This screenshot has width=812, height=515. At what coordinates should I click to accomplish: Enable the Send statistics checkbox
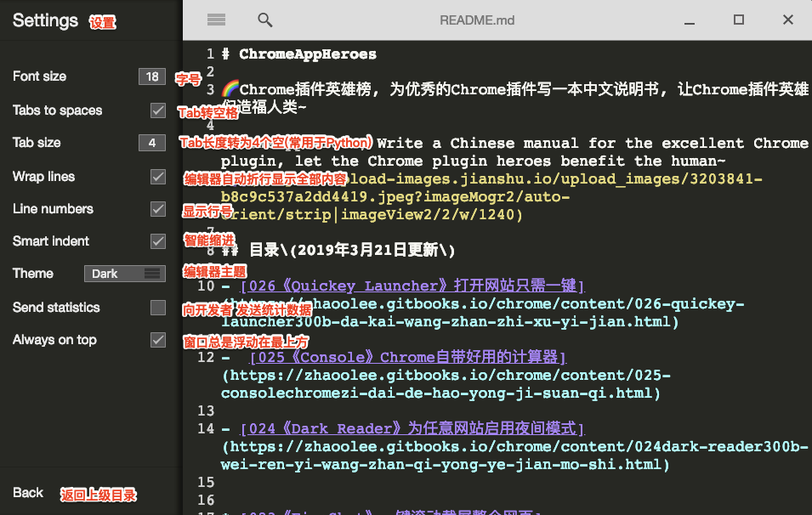pos(158,308)
